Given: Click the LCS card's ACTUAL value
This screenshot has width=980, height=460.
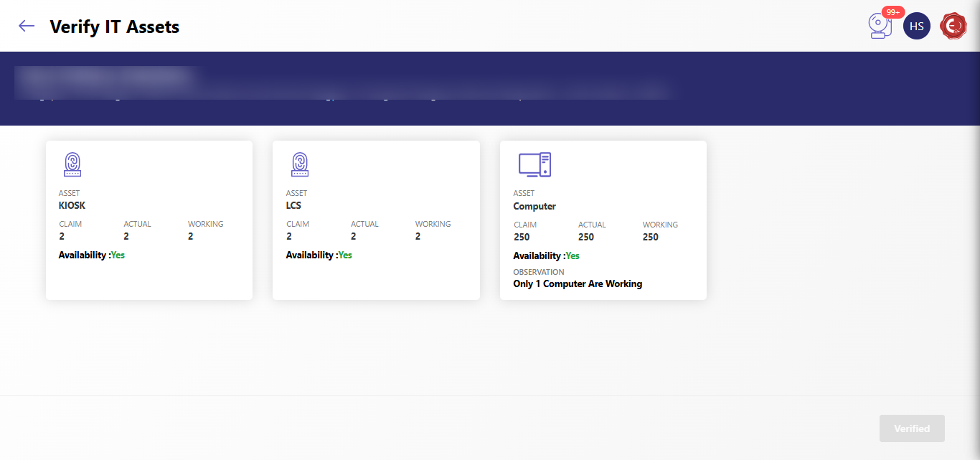Looking at the screenshot, I should pyautogui.click(x=354, y=236).
